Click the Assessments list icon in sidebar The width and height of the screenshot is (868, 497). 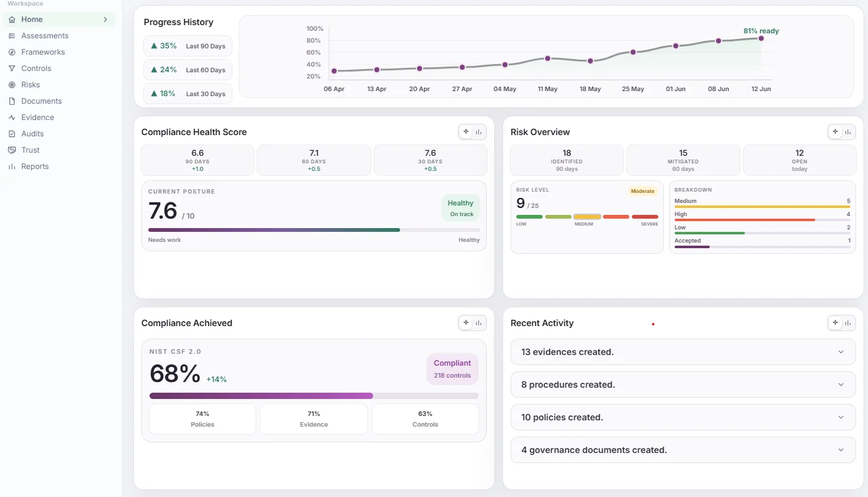click(x=12, y=36)
